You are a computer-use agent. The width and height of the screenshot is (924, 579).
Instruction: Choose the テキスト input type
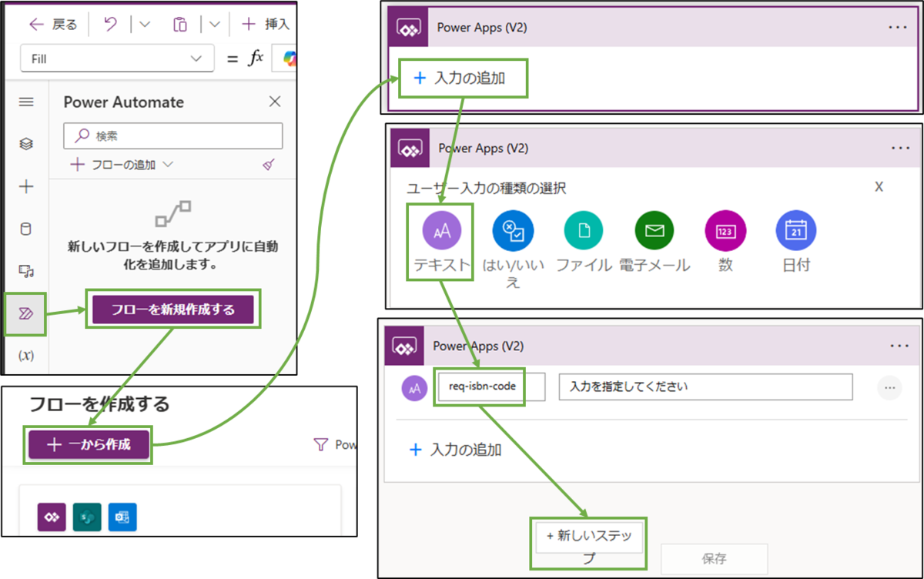441,243
